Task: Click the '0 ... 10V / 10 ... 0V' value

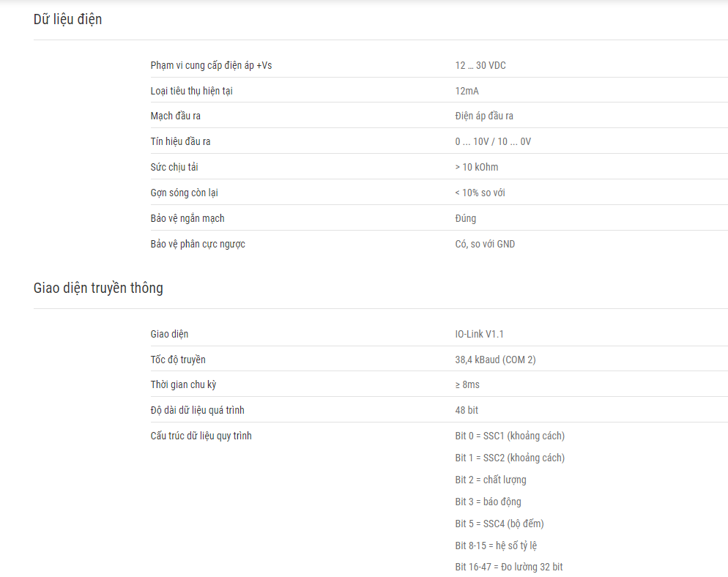Action: (493, 141)
